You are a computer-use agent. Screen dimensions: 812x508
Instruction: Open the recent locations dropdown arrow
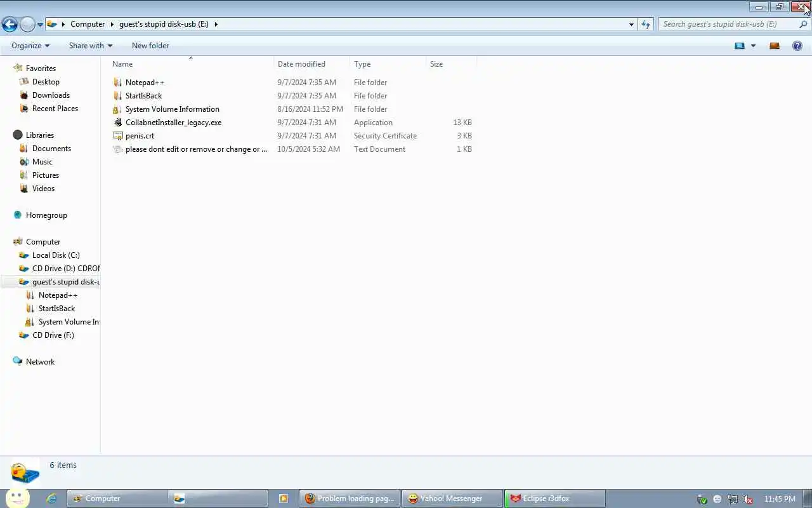(x=40, y=25)
